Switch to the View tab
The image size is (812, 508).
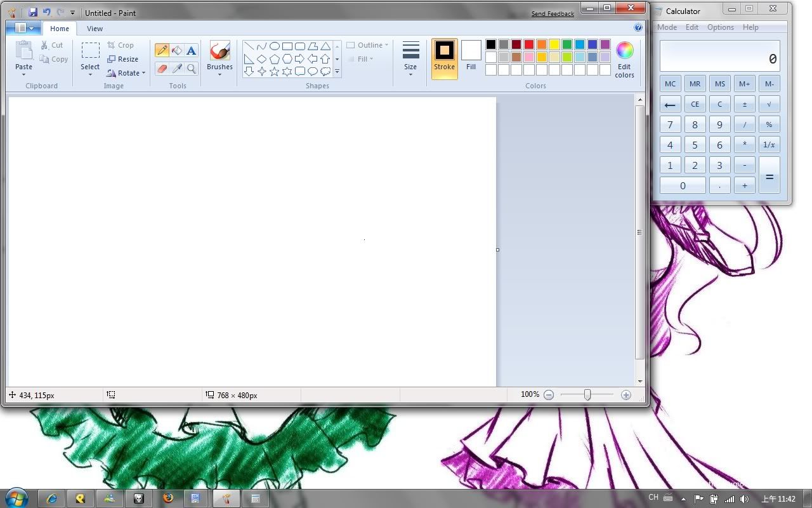pyautogui.click(x=95, y=29)
